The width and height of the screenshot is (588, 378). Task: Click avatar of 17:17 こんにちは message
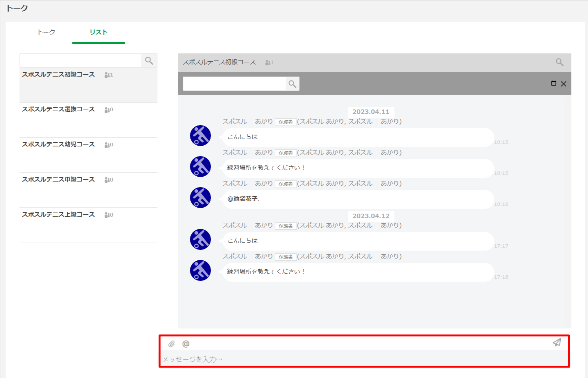[x=200, y=239]
